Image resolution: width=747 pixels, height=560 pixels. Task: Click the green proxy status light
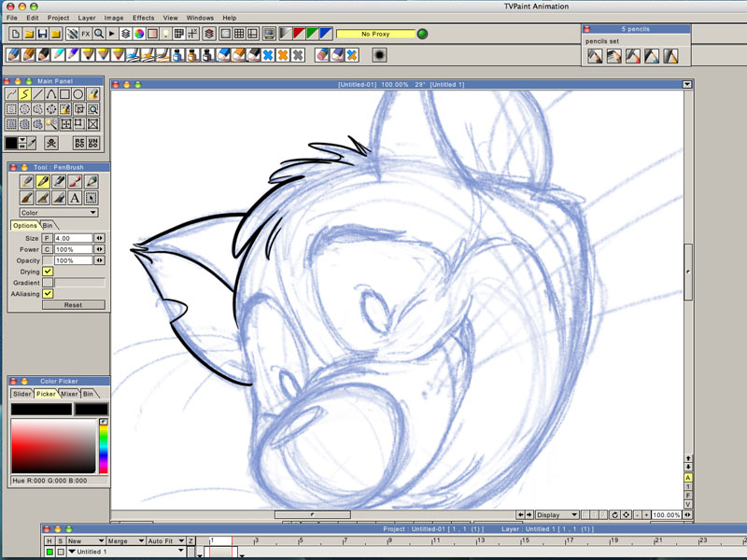(x=422, y=34)
